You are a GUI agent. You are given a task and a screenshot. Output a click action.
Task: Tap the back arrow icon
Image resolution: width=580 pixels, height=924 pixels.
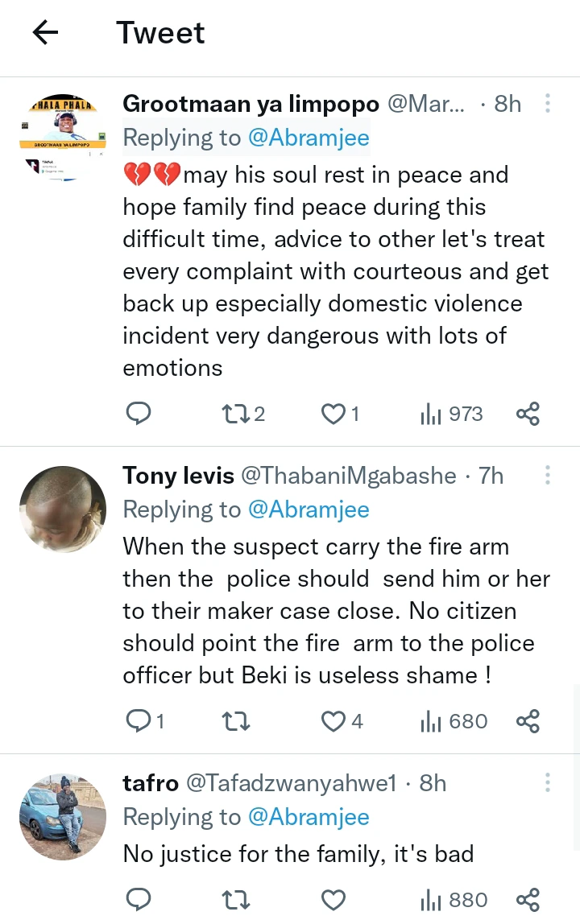point(46,33)
